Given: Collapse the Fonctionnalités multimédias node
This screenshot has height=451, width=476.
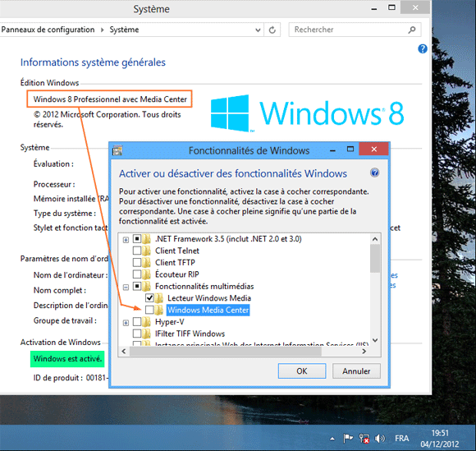Looking at the screenshot, I should coord(126,287).
